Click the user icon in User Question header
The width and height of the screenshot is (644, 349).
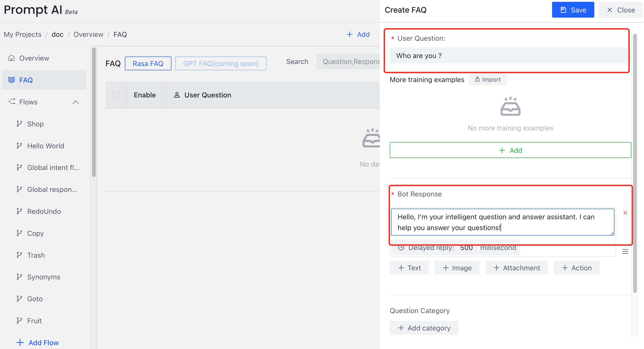pos(177,95)
